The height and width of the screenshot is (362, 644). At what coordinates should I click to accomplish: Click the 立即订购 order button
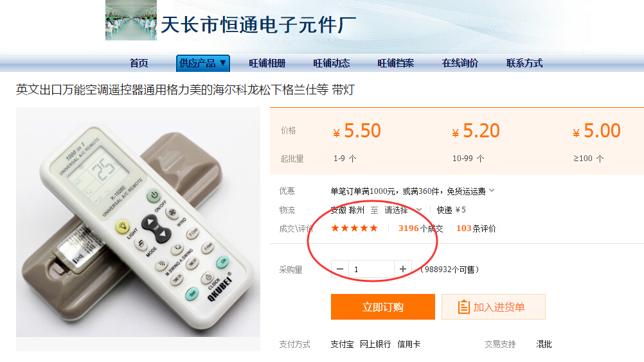coord(383,307)
